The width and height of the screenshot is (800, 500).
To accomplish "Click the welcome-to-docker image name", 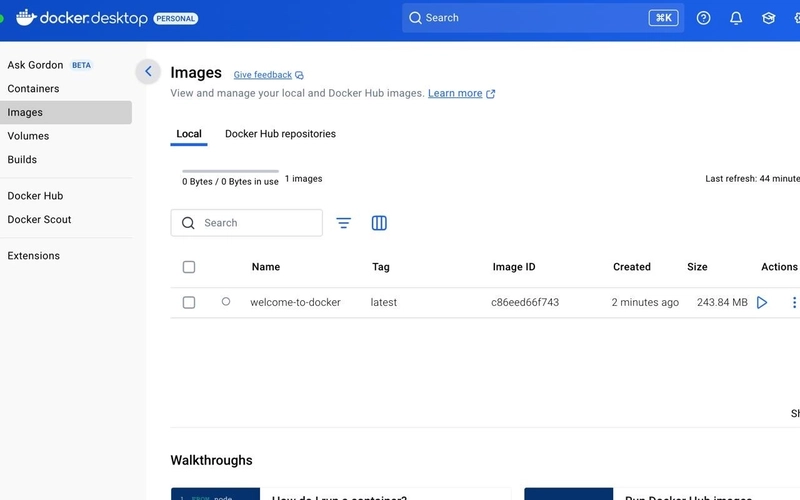I will click(x=295, y=303).
